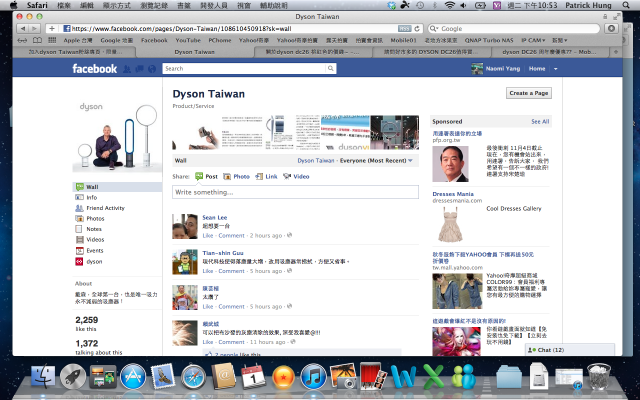Select Post share option
This screenshot has width=640, height=400.
207,176
